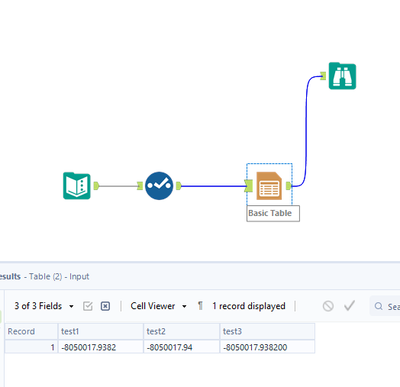Screen dimensions: 400x387
Task: Select the orange Basic Table tool
Action: click(269, 186)
